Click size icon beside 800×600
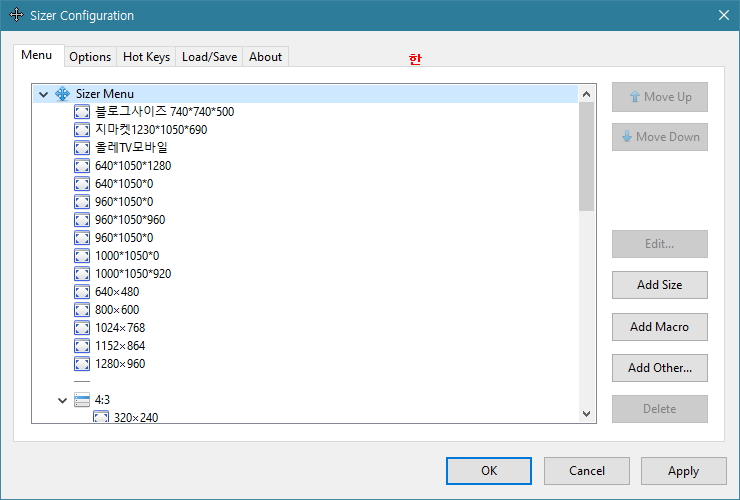This screenshot has width=740, height=500. [82, 310]
